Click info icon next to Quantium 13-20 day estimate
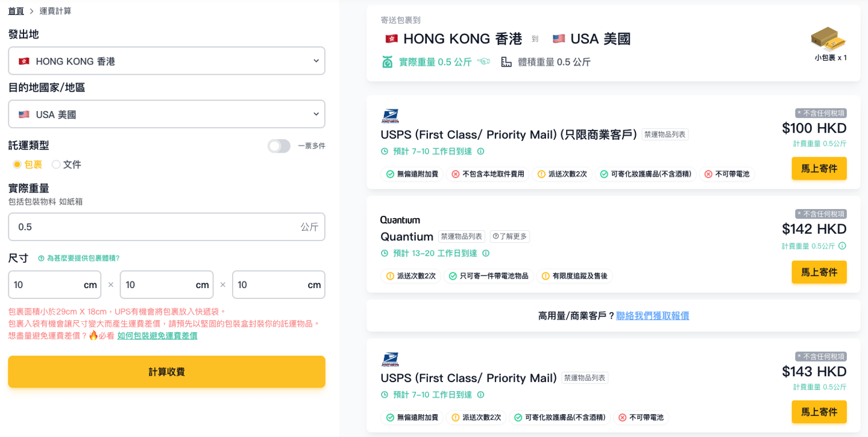This screenshot has height=437, width=868. [486, 253]
